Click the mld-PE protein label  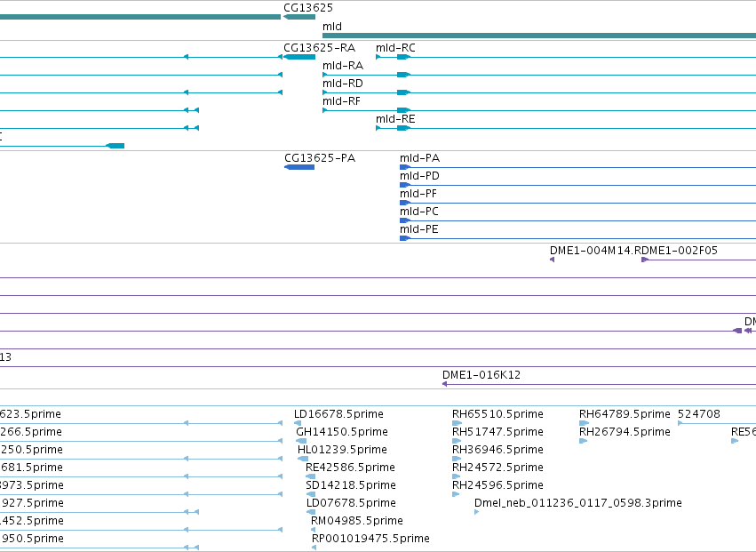tap(419, 229)
